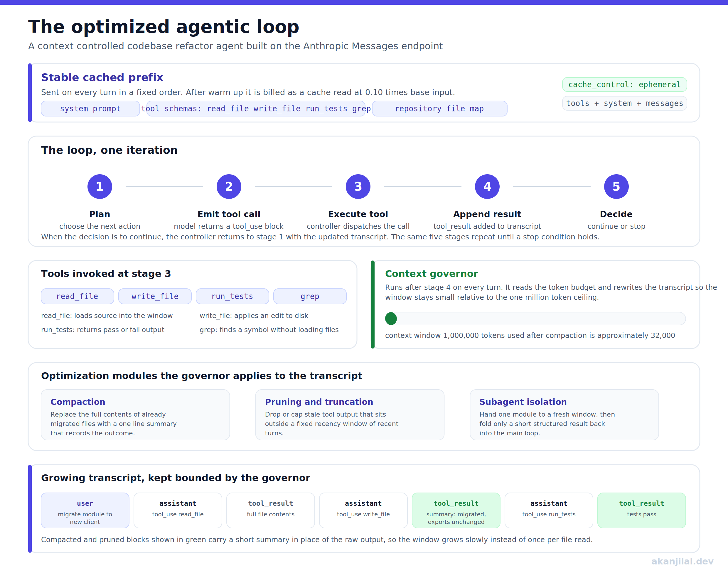Click the 'Optimization modules the governor applies' heading
The height and width of the screenshot is (575, 728).
point(201,376)
